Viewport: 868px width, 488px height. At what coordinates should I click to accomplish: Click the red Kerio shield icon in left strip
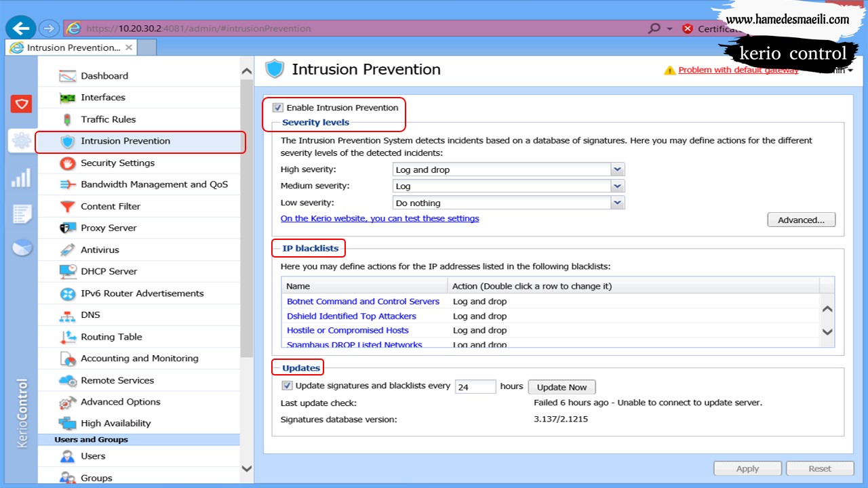tap(21, 104)
